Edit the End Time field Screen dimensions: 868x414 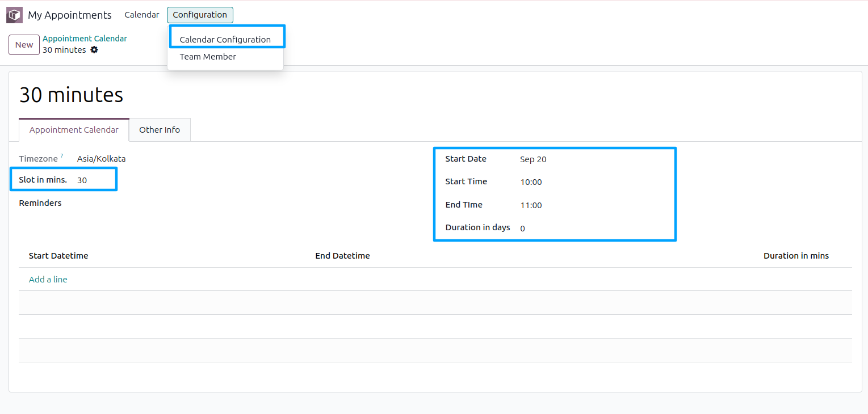531,205
